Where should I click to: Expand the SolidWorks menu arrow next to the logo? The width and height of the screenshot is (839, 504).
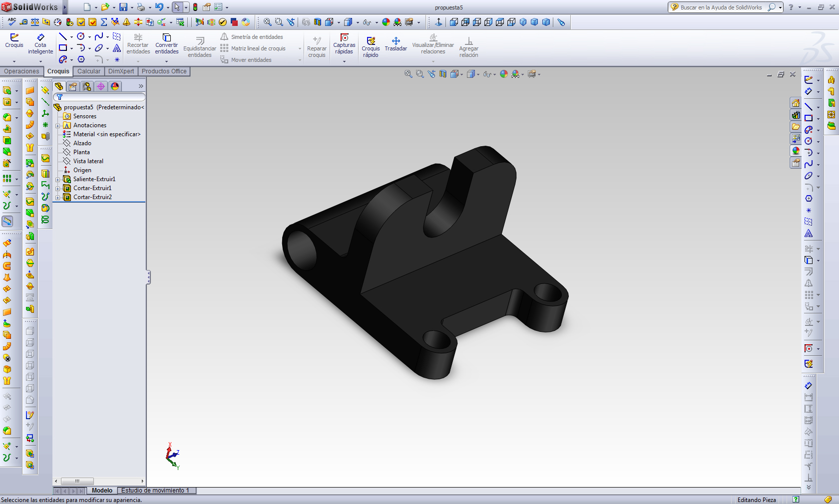(65, 7)
